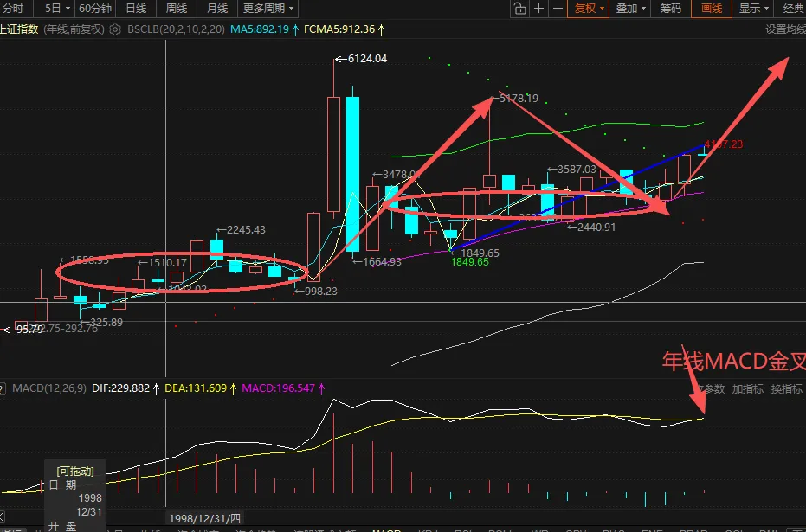Click the 1510.17 price label
Viewport: 806px width, 532px height.
click(168, 263)
